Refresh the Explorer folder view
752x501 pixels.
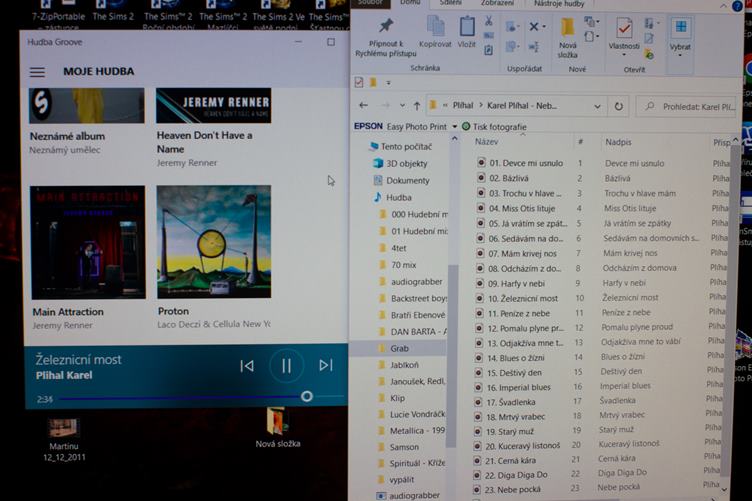pos(619,106)
